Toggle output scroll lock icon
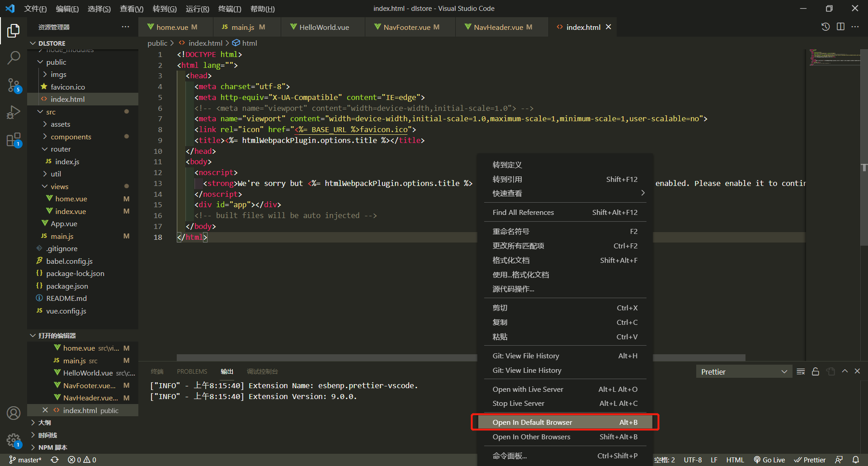This screenshot has width=868, height=466. tap(816, 371)
